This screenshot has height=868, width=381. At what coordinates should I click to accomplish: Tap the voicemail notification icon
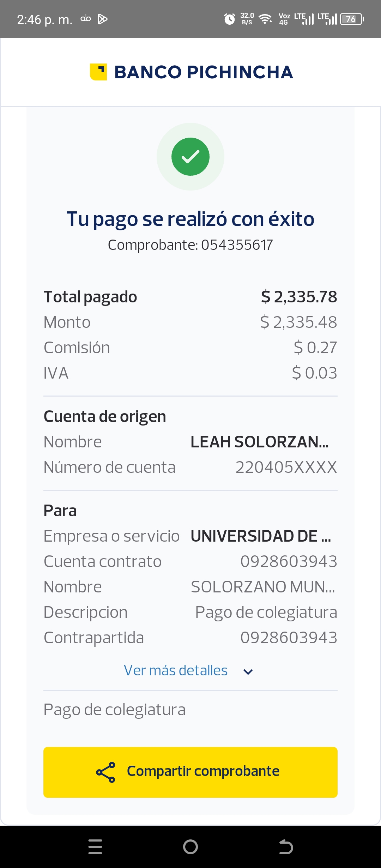tap(86, 19)
